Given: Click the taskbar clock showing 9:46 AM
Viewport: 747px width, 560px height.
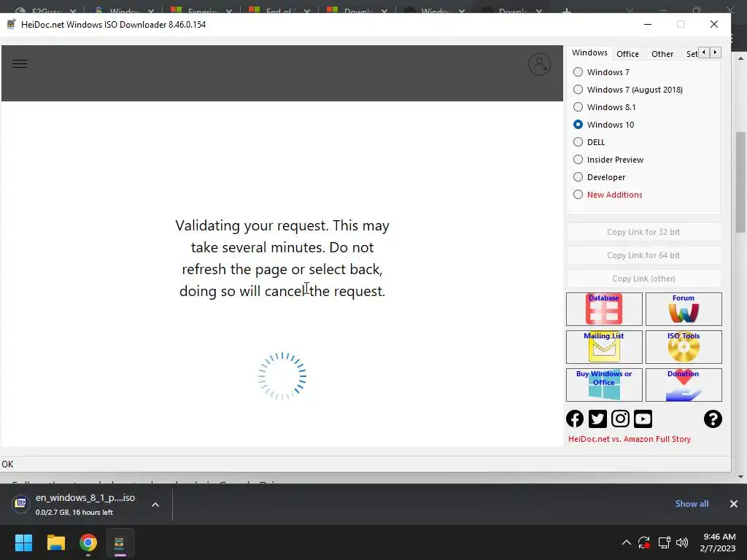Looking at the screenshot, I should click(719, 542).
